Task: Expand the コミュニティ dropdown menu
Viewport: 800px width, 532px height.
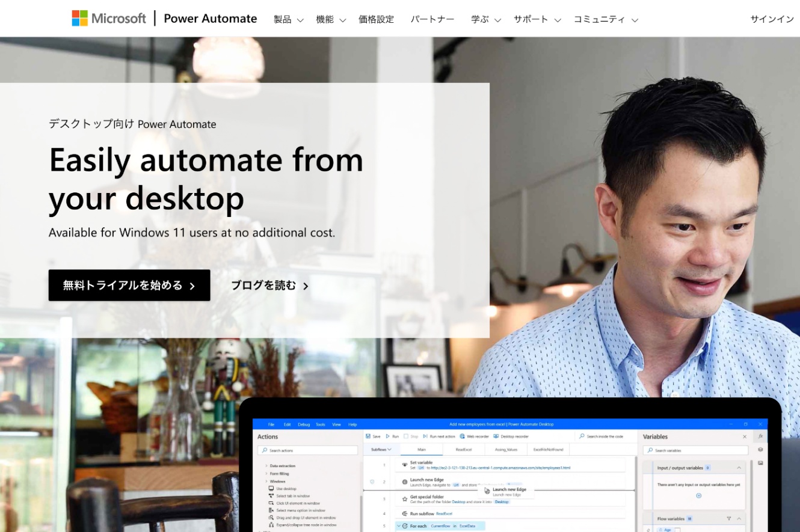Action: tap(606, 19)
